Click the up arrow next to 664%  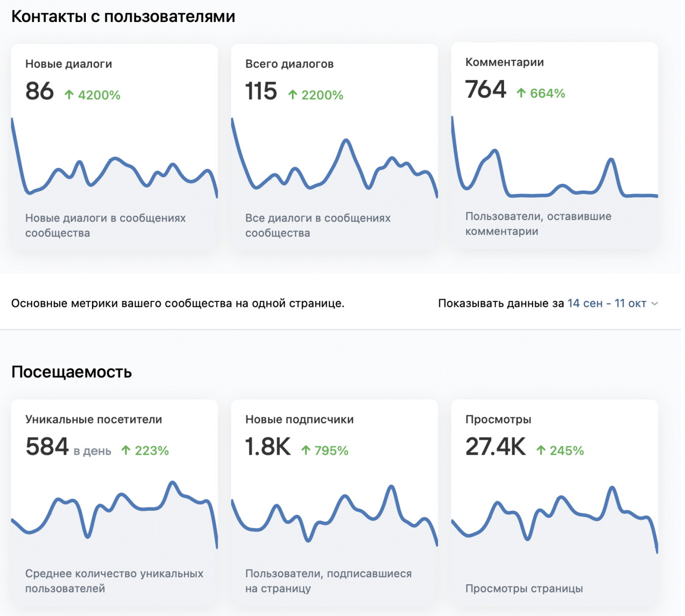521,93
